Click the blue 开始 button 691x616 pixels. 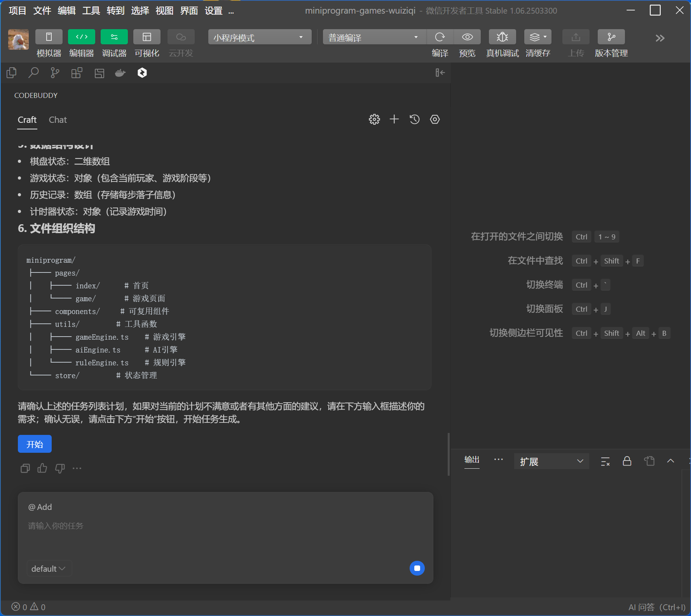(x=35, y=444)
